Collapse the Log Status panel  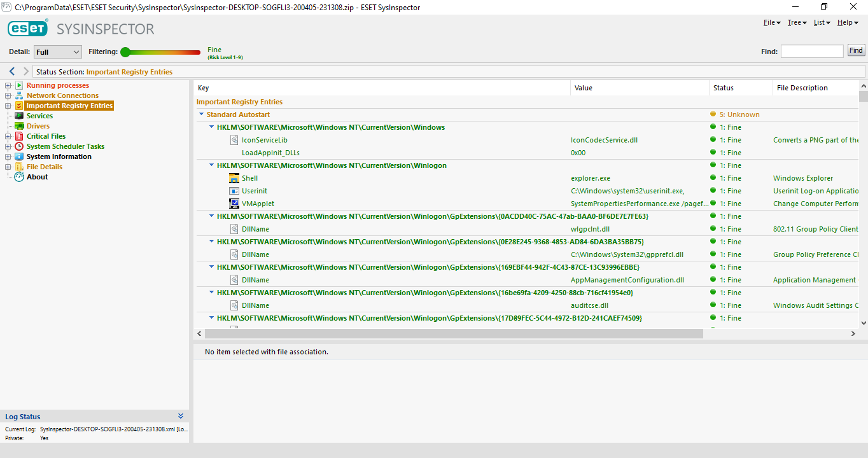point(181,417)
